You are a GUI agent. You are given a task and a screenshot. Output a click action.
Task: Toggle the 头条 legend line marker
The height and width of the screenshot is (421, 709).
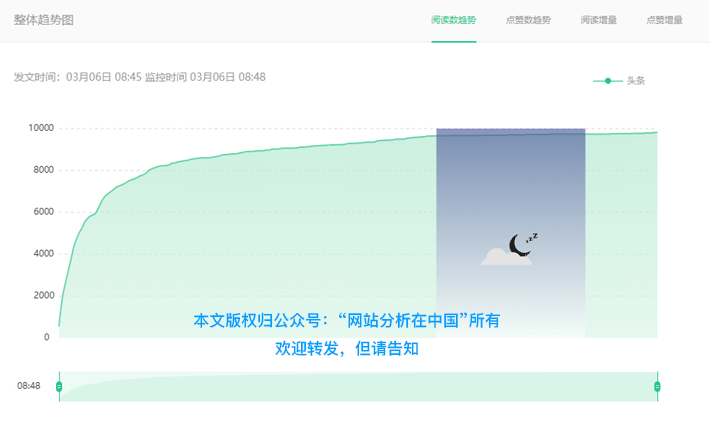point(607,81)
